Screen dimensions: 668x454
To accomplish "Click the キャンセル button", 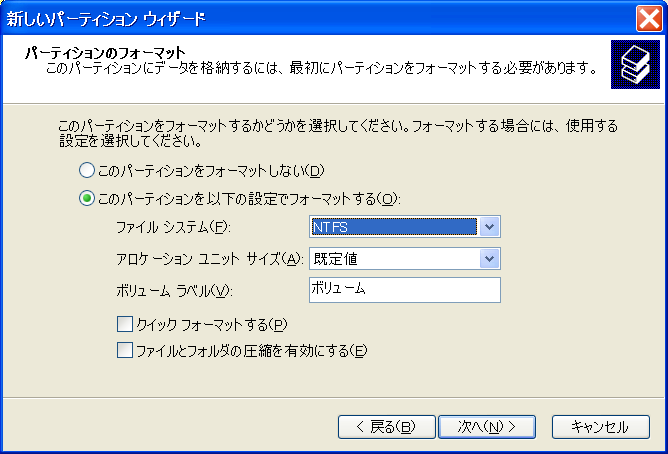I will click(x=601, y=427).
